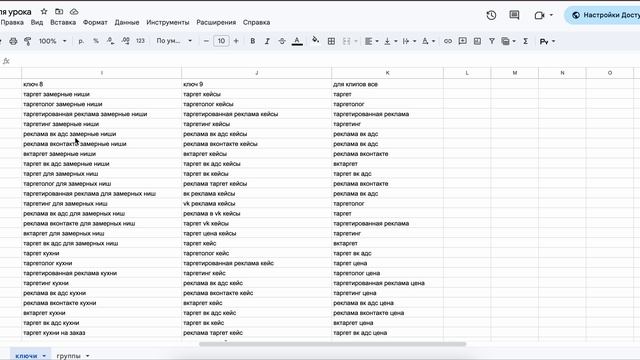Open the fill color bucket

click(316, 40)
